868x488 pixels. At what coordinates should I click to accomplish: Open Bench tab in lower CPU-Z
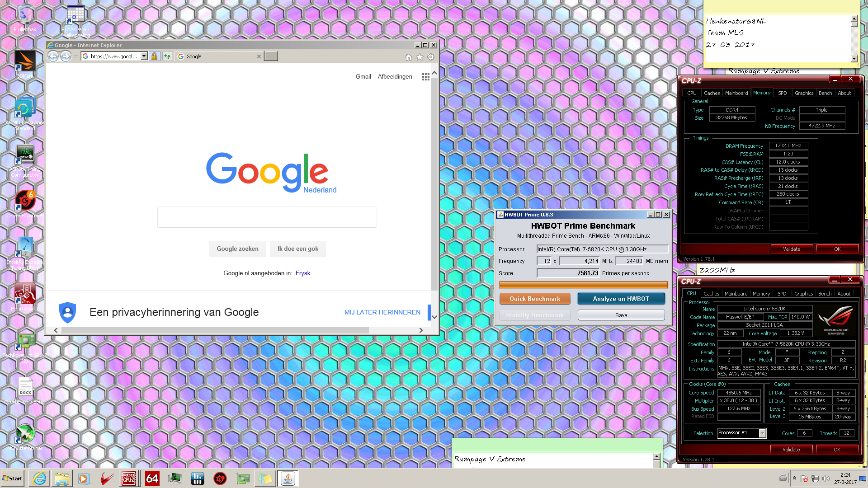tap(825, 294)
